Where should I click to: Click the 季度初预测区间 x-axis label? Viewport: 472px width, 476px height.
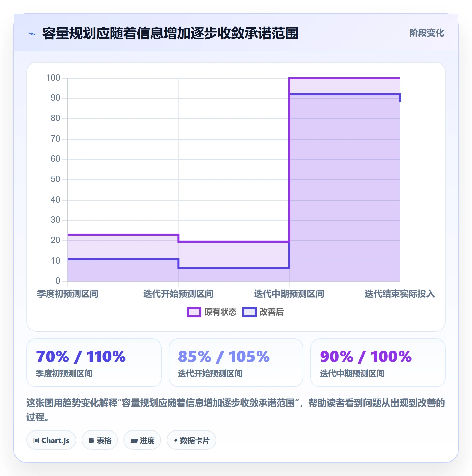click(68, 294)
